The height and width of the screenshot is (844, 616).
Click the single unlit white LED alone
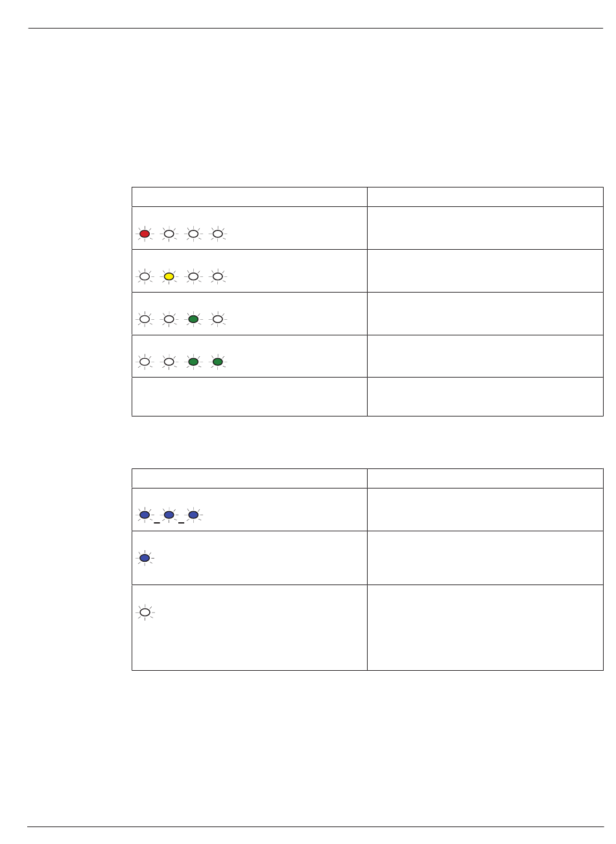[x=145, y=612]
